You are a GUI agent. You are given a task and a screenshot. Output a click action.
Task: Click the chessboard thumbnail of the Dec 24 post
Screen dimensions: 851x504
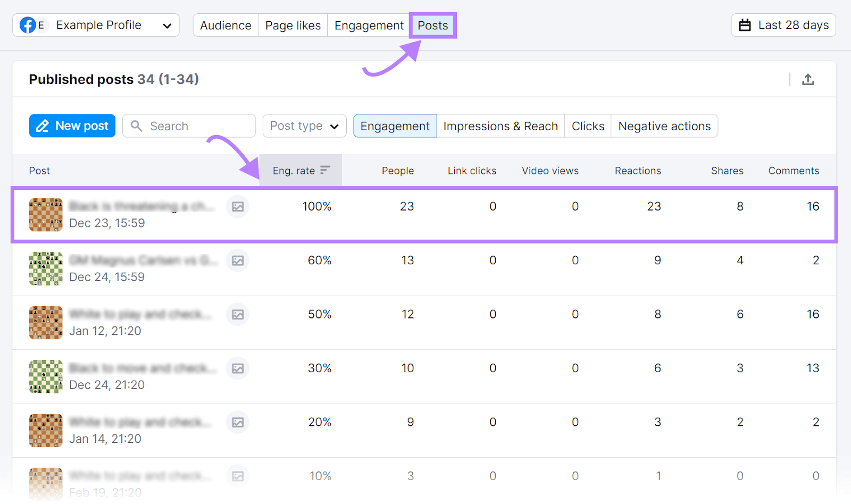(45, 268)
